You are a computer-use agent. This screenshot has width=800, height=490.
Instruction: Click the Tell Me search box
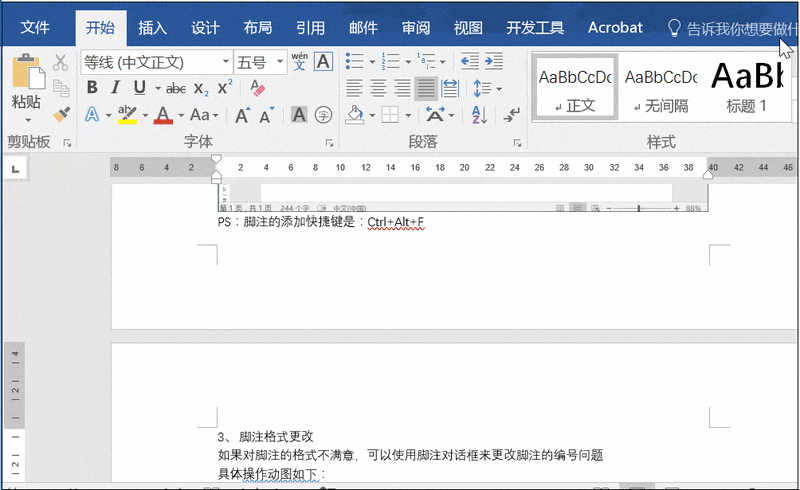click(x=733, y=28)
